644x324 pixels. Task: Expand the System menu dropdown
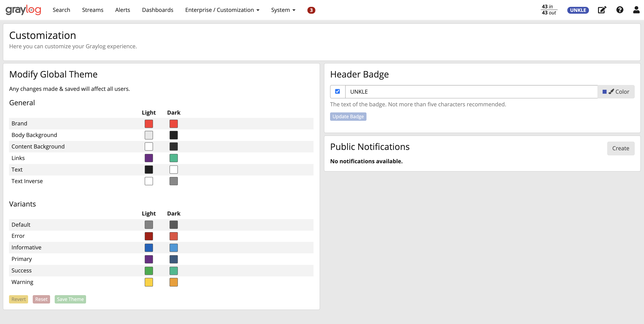pos(283,10)
